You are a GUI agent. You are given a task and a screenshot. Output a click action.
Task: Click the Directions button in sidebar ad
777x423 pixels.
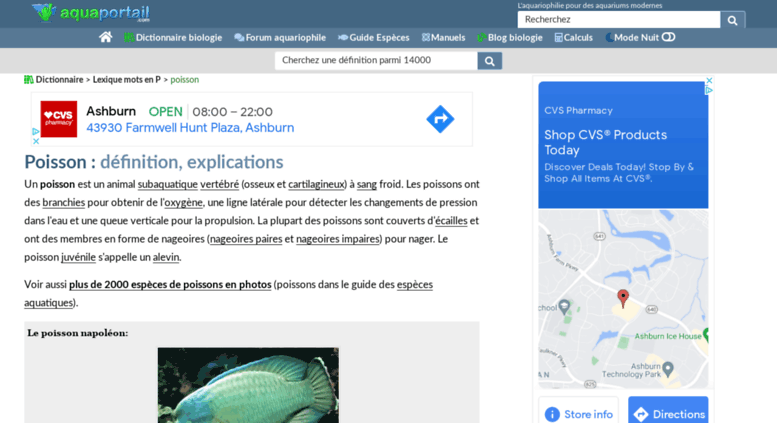[668, 412]
